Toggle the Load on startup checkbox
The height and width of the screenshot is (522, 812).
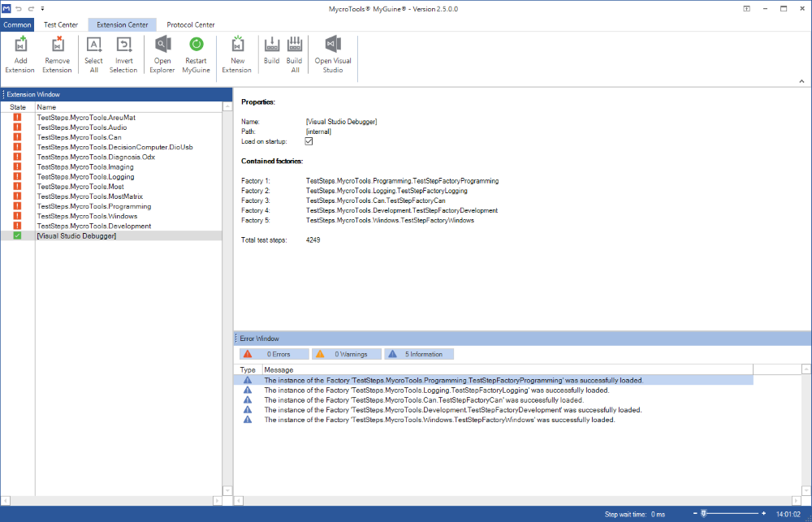point(309,141)
